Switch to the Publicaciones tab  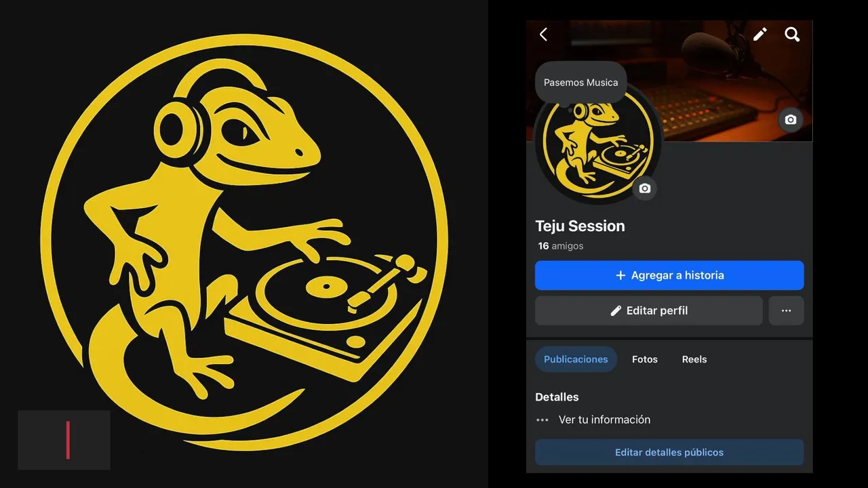pyautogui.click(x=576, y=359)
